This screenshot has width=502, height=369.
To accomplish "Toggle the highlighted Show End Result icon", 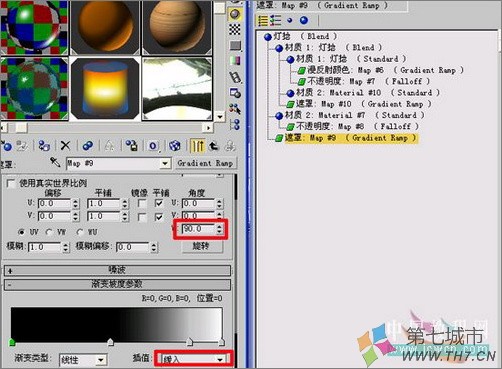I will tap(197, 146).
